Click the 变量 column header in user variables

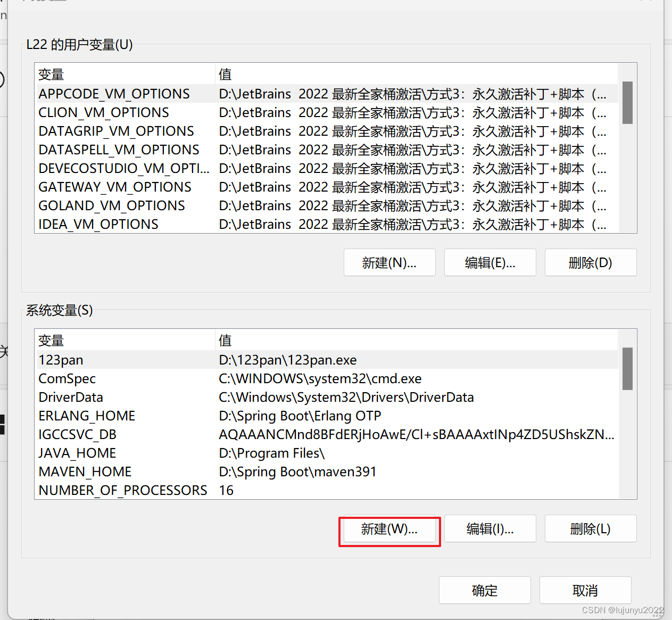tap(125, 75)
